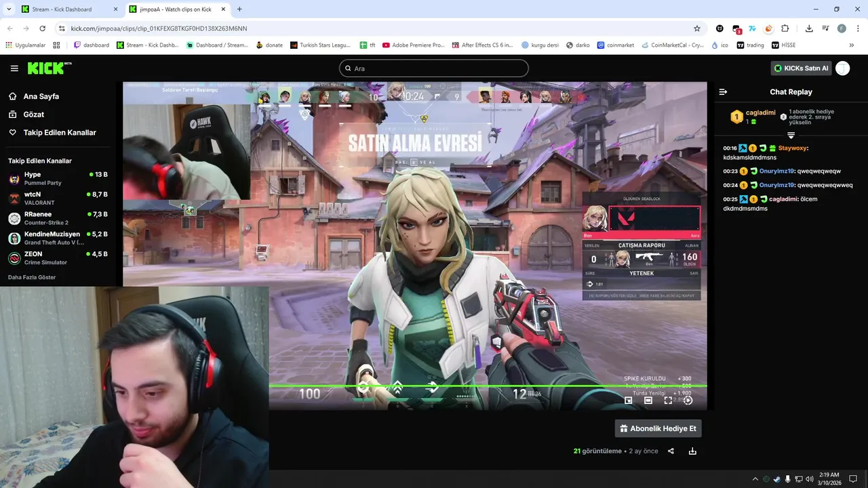Open a new browser tab

pos(239,9)
